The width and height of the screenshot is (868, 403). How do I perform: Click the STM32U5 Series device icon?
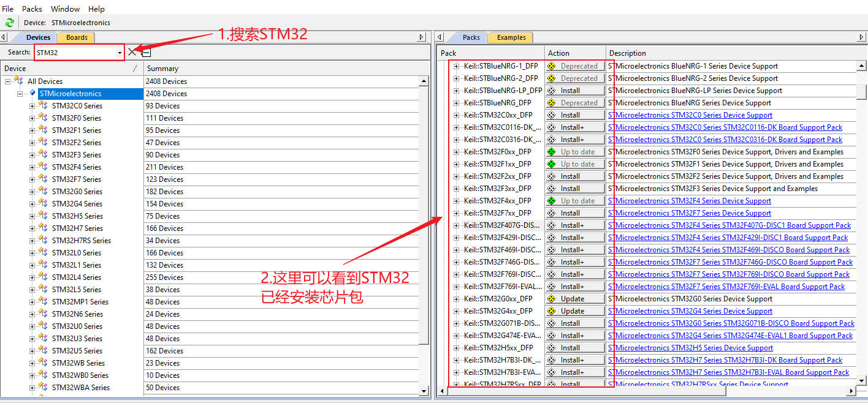(x=43, y=350)
